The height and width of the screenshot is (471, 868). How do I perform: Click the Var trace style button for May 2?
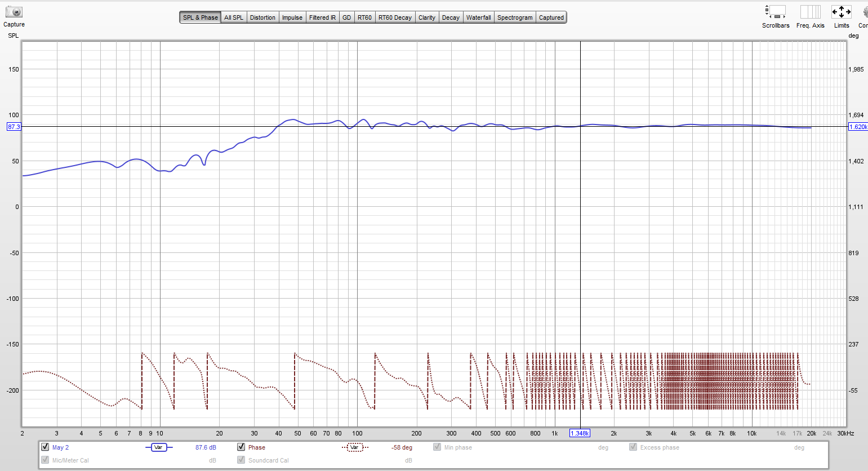pyautogui.click(x=159, y=447)
